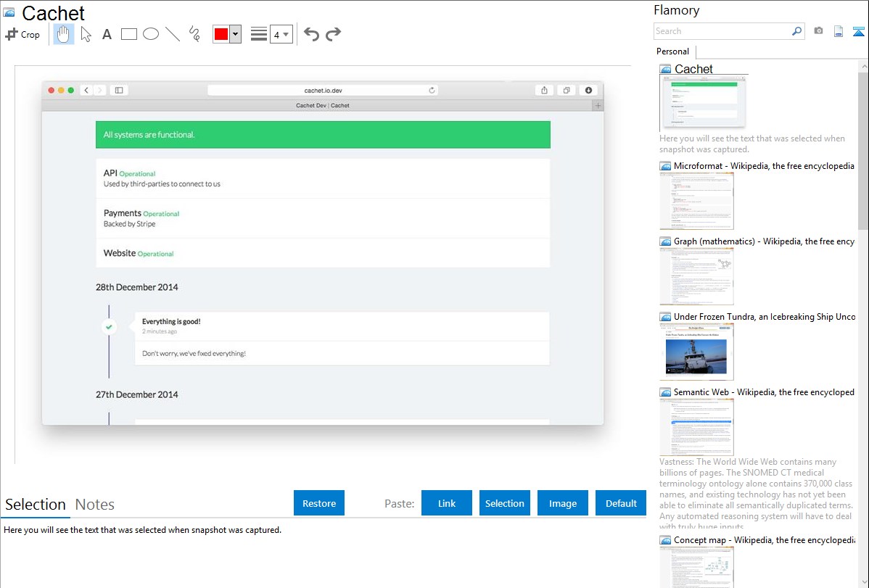Click the cachet.io.dev address bar
Image resolution: width=869 pixels, height=588 pixels.
click(x=323, y=90)
